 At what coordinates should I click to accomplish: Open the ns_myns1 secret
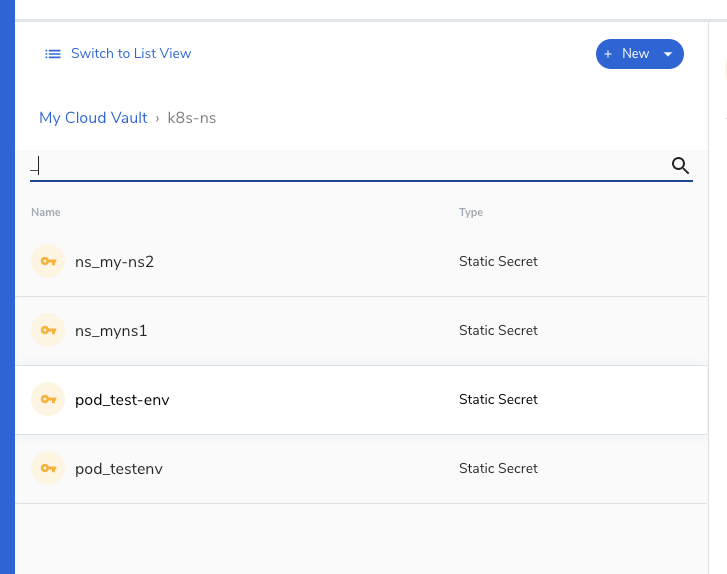click(111, 331)
